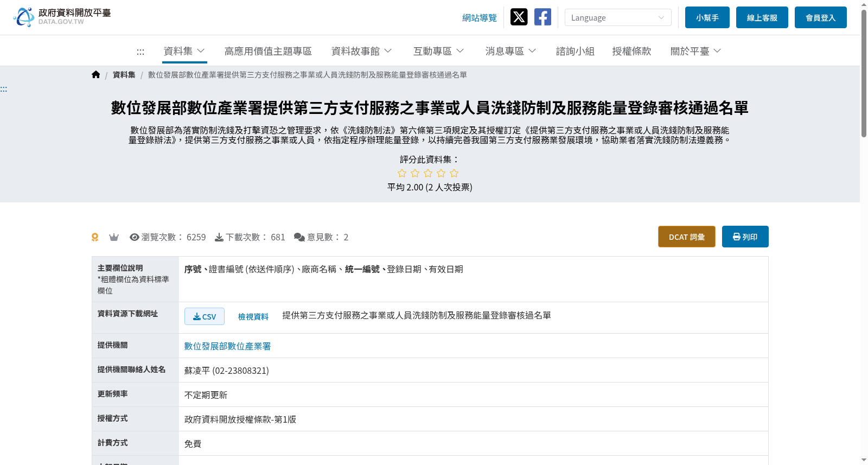This screenshot has width=868, height=465.
Task: Rate dataset with the fourth star
Action: point(441,173)
